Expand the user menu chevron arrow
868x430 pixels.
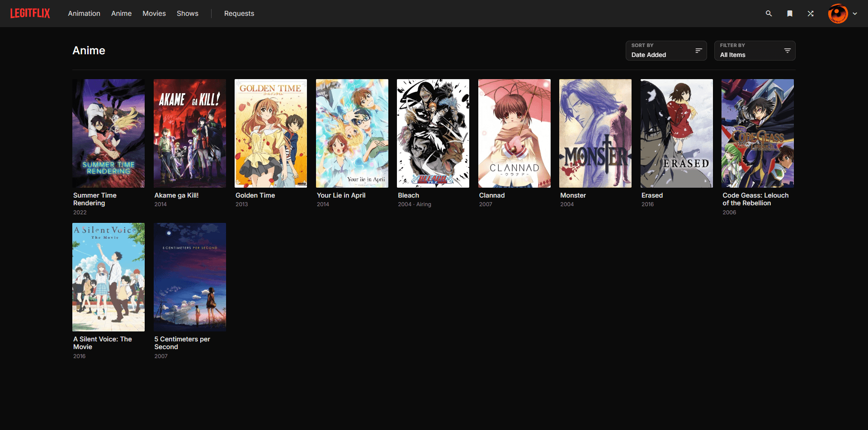click(855, 14)
